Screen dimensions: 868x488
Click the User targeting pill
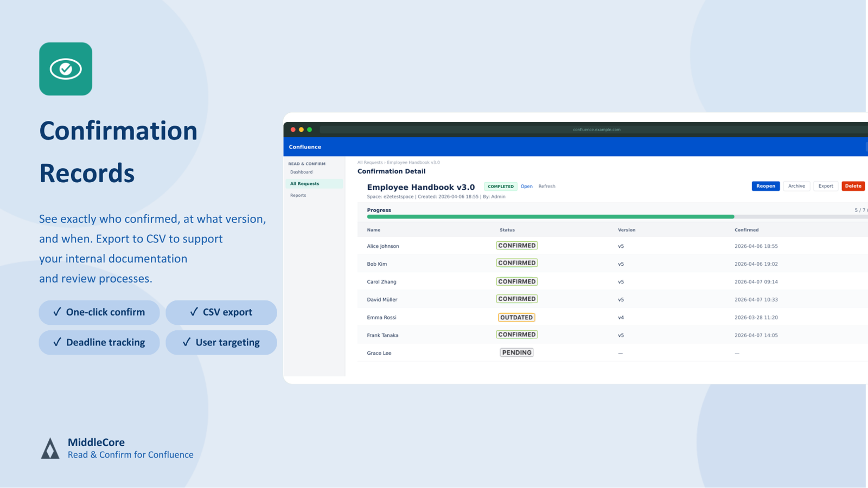221,343
